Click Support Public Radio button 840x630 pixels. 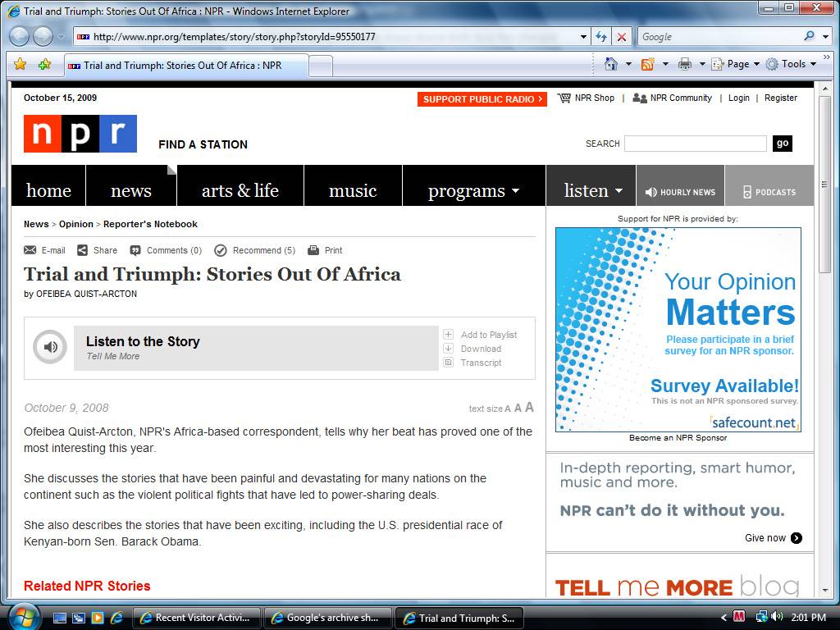[x=482, y=99]
